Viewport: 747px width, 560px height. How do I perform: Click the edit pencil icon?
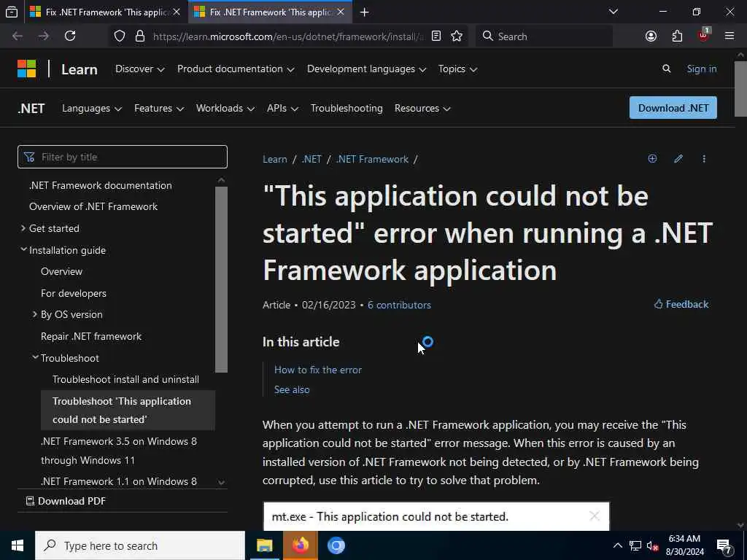678,158
